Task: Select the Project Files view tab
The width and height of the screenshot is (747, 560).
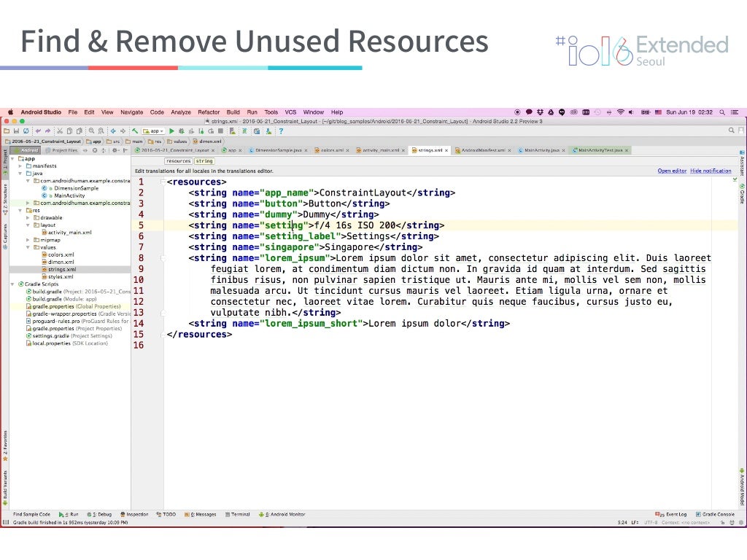Action: 61,150
